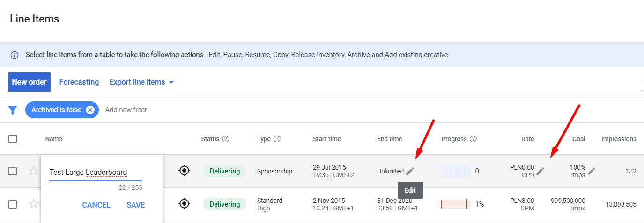
Task: Edit the PLN0.00 CPD rate with the pencil
Action: pos(540,171)
